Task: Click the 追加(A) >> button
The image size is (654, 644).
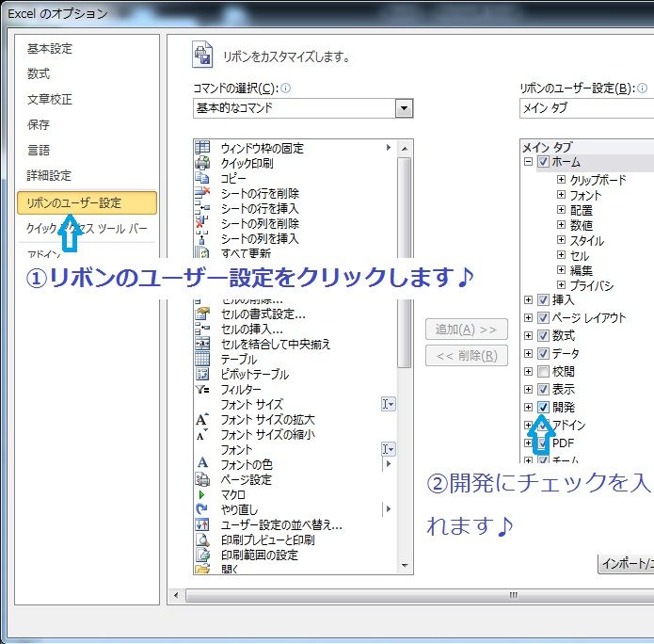Action: pos(467,330)
